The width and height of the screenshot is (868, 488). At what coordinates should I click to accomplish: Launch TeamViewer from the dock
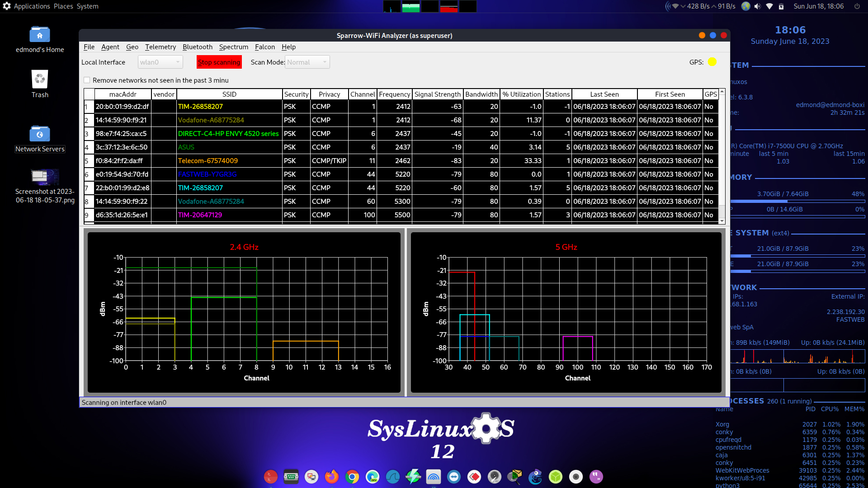[454, 477]
